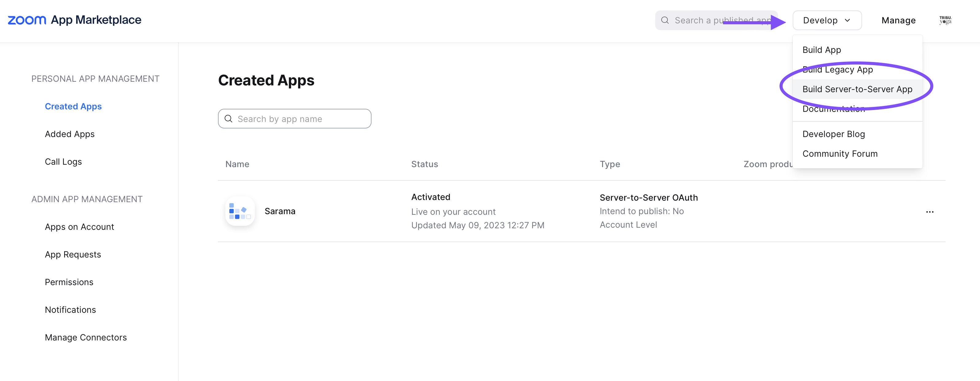Click the Manage link in header
The image size is (980, 381).
click(899, 20)
